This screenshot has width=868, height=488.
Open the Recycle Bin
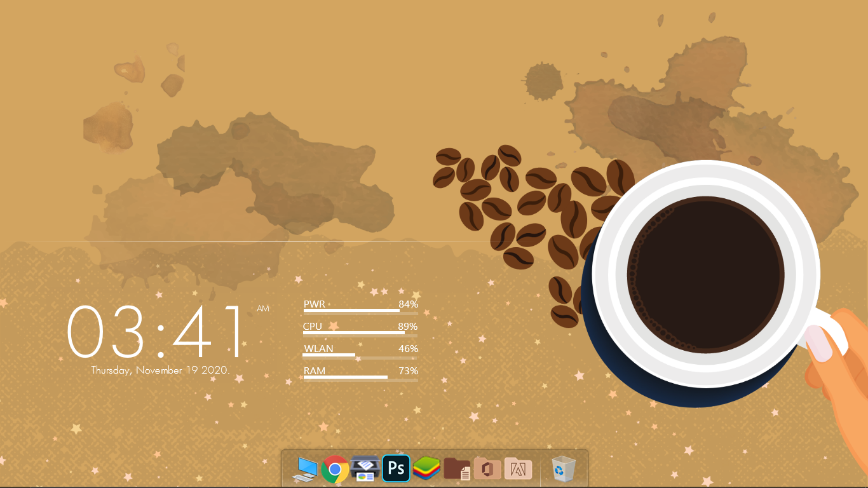(x=563, y=469)
